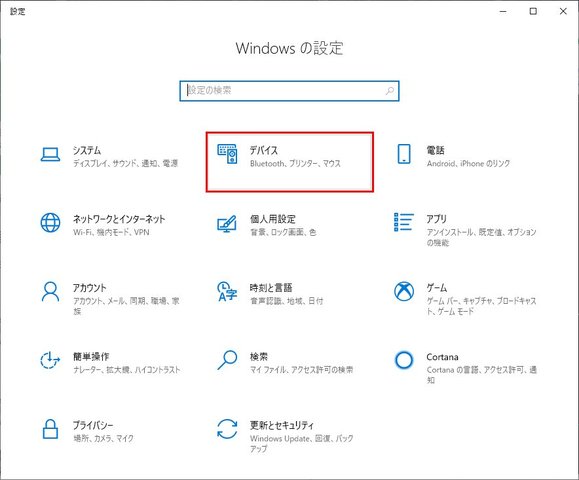Click '背景、ロック画面、色' description
Screen dimensions: 579x480
[283, 232]
